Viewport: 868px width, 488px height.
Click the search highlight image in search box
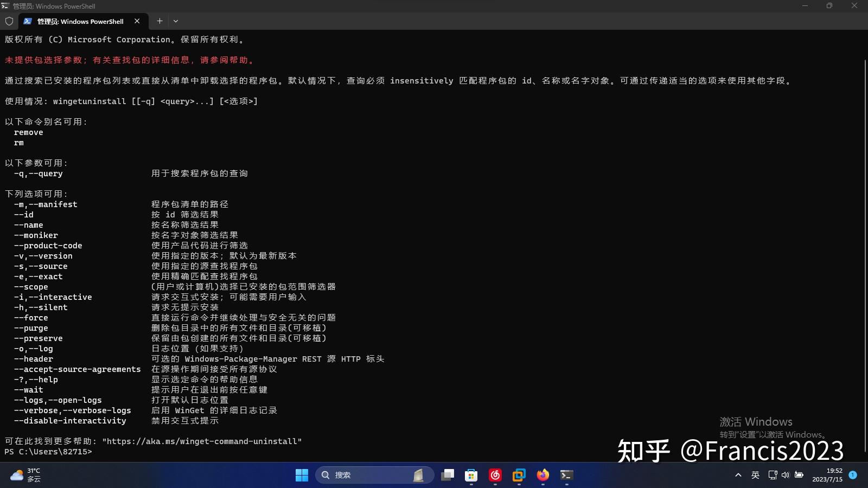pos(419,475)
